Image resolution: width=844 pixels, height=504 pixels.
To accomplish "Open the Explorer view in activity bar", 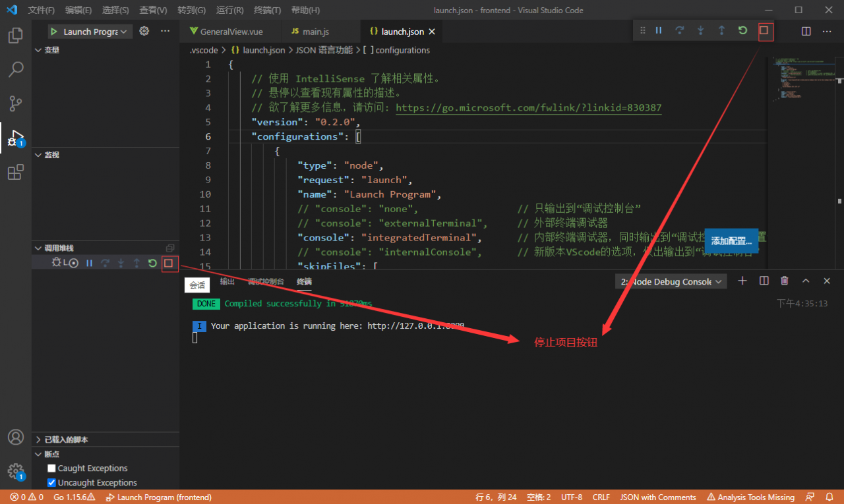I will [16, 35].
